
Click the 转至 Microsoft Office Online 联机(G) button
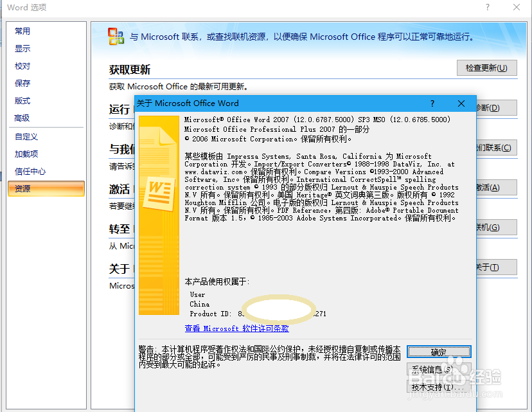click(497, 228)
